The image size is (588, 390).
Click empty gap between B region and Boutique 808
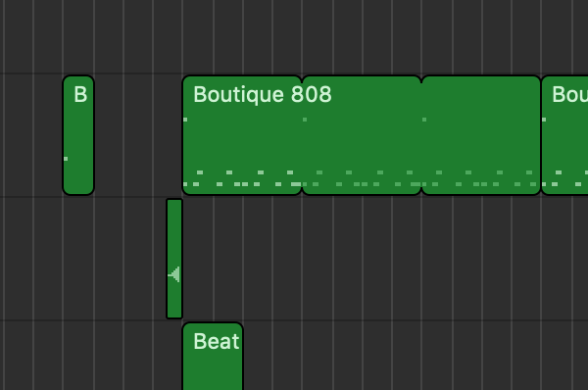pyautogui.click(x=138, y=135)
